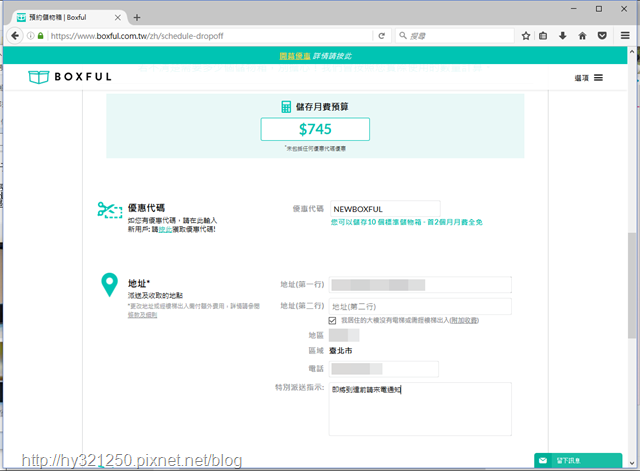Screen dimensions: 640x471
Task: Click the link to get new user promo code
Action: click(x=165, y=229)
